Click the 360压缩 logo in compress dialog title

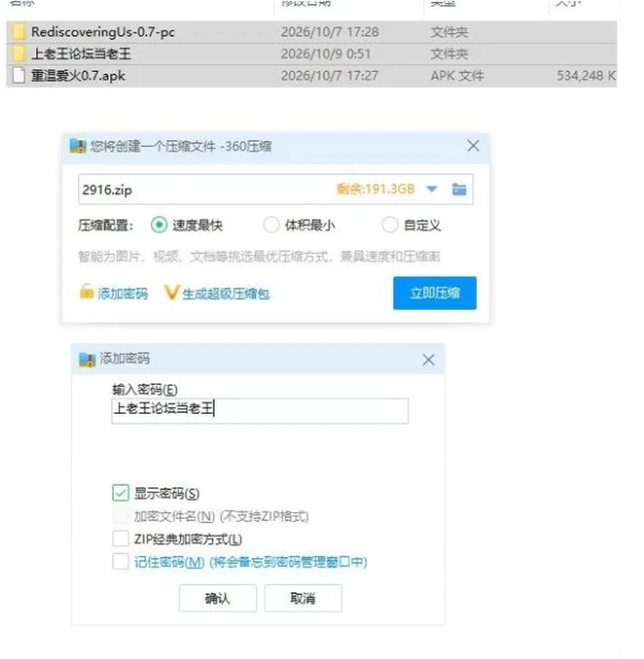coord(78,146)
